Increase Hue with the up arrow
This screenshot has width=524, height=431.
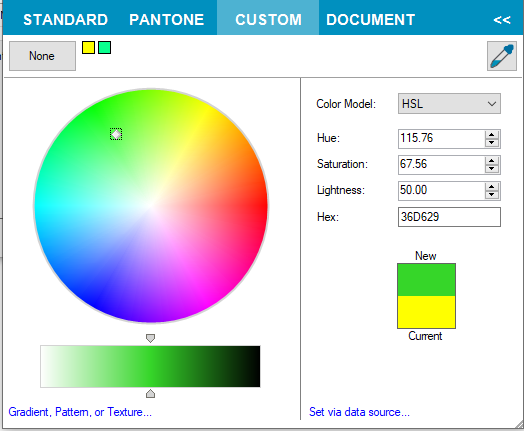[x=492, y=135]
